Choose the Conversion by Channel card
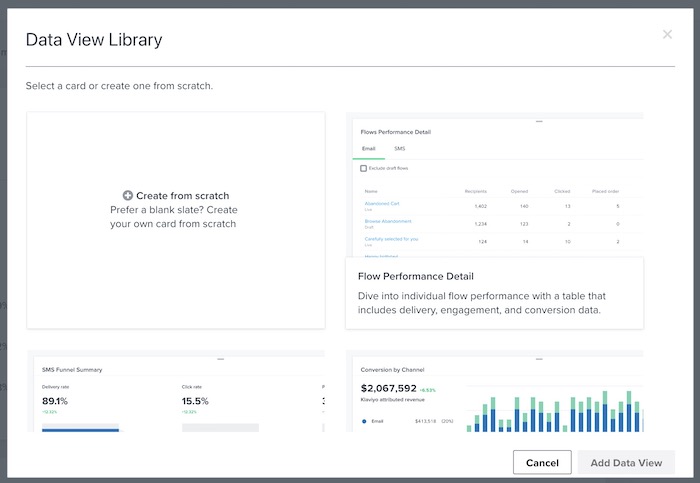700x483 pixels. [x=494, y=392]
